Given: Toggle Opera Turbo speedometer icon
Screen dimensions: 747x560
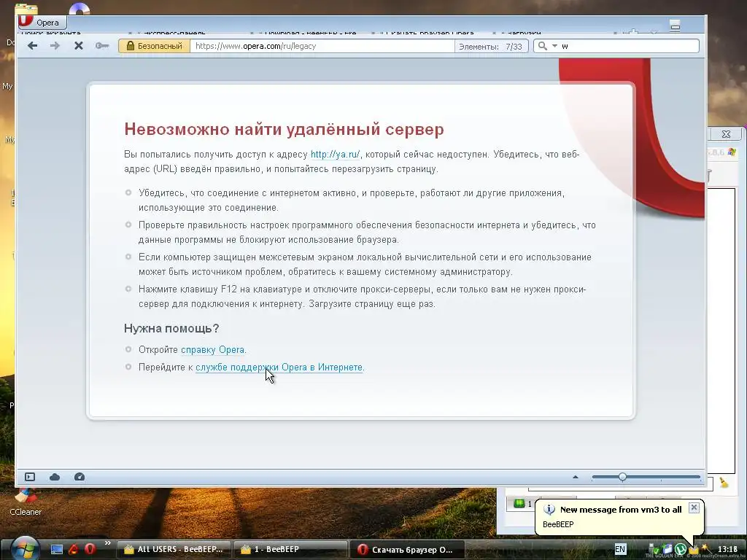Looking at the screenshot, I should click(x=80, y=477).
